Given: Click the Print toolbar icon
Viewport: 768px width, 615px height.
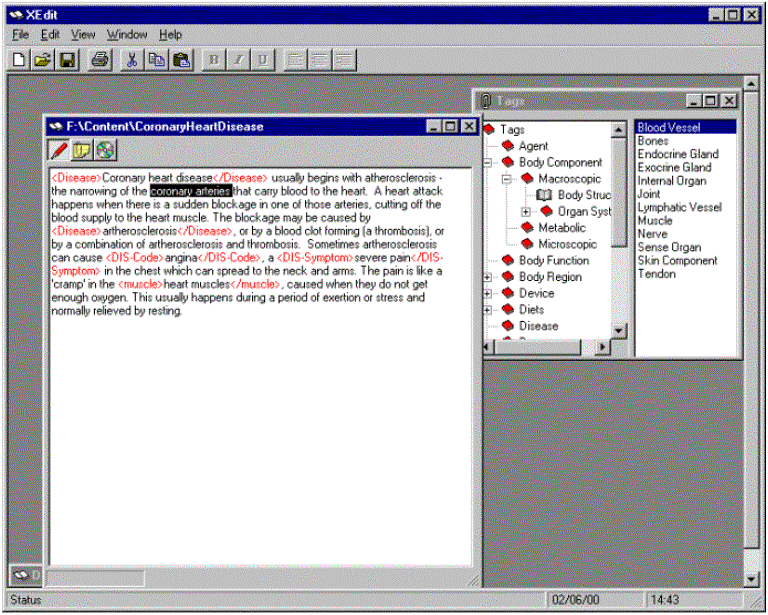Looking at the screenshot, I should (x=99, y=60).
